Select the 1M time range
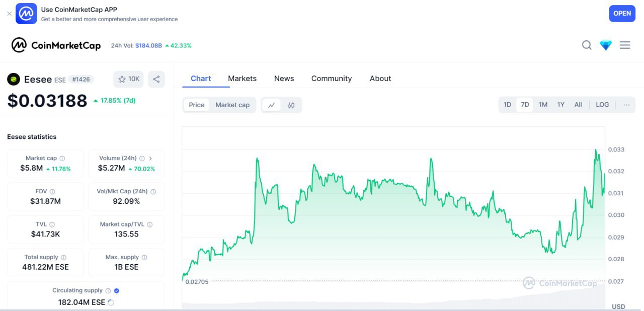 tap(543, 105)
